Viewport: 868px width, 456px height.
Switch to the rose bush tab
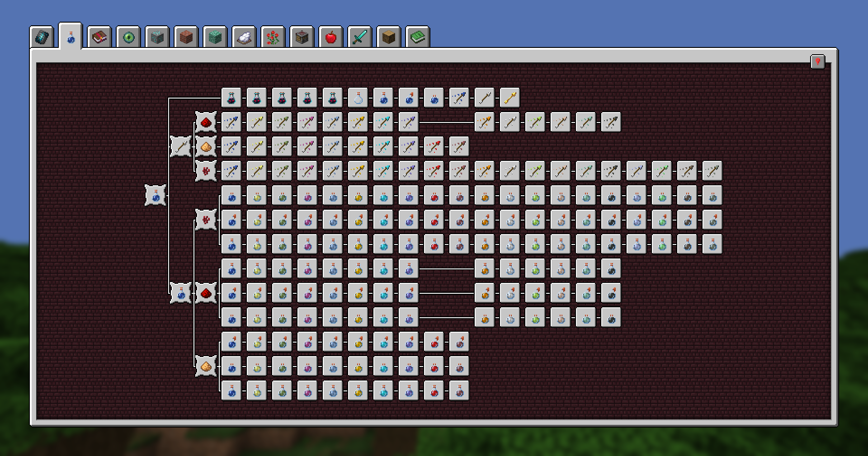273,37
